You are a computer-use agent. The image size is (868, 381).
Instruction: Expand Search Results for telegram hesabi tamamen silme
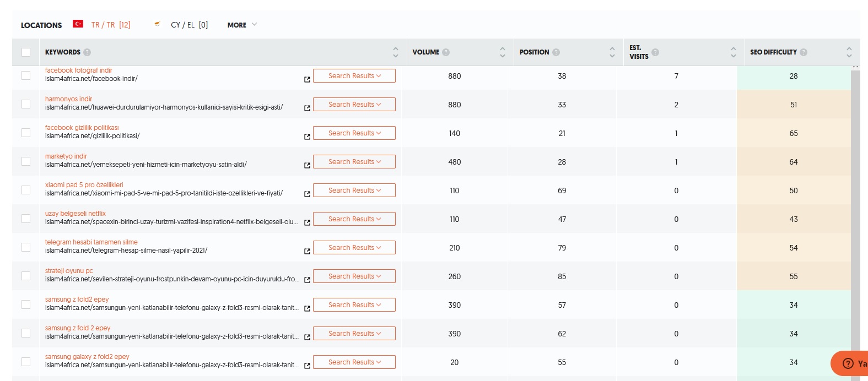(x=354, y=248)
